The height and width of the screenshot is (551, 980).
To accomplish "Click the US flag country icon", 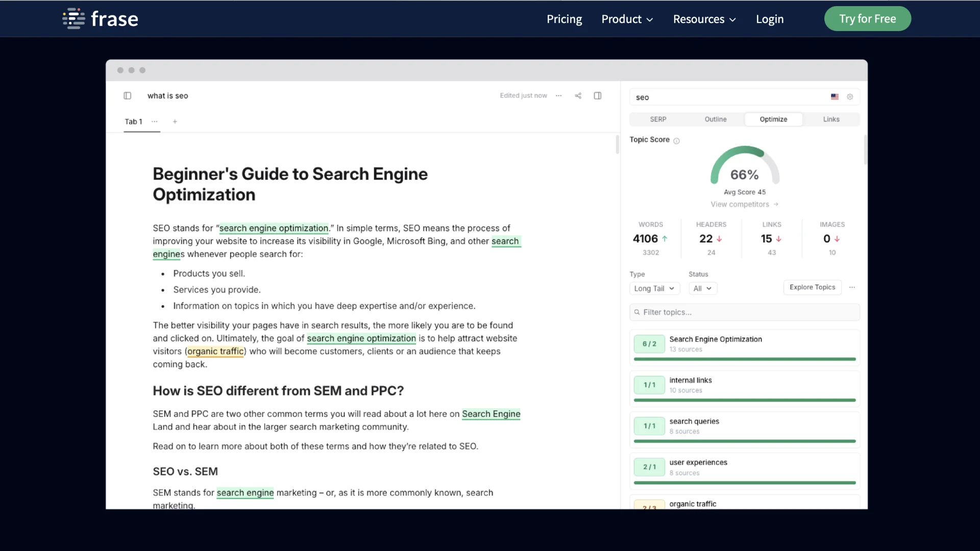I will click(835, 97).
